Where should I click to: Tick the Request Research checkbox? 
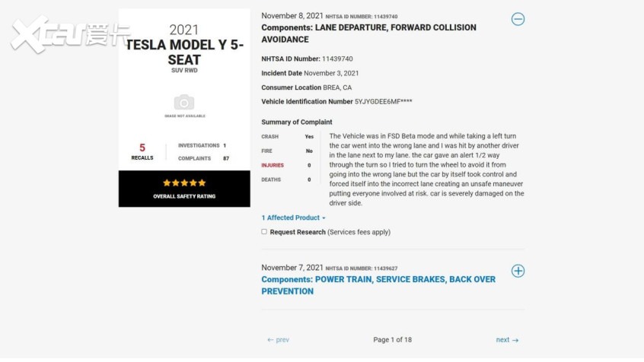pyautogui.click(x=264, y=231)
